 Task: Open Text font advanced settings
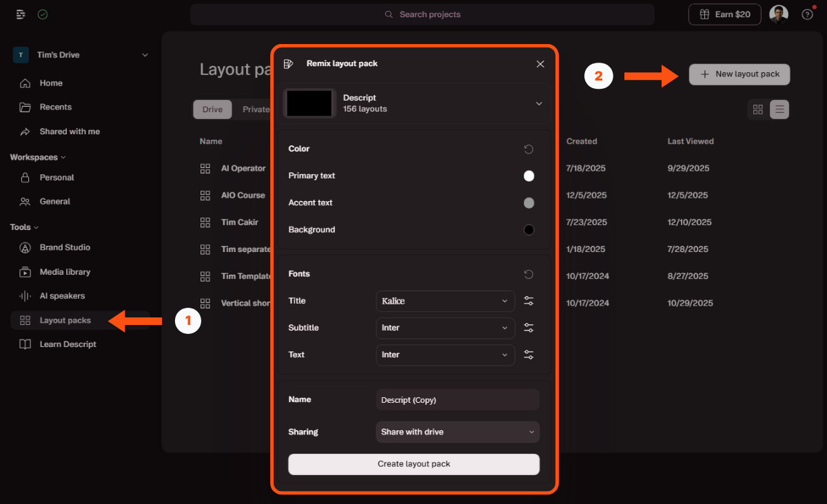pyautogui.click(x=529, y=355)
